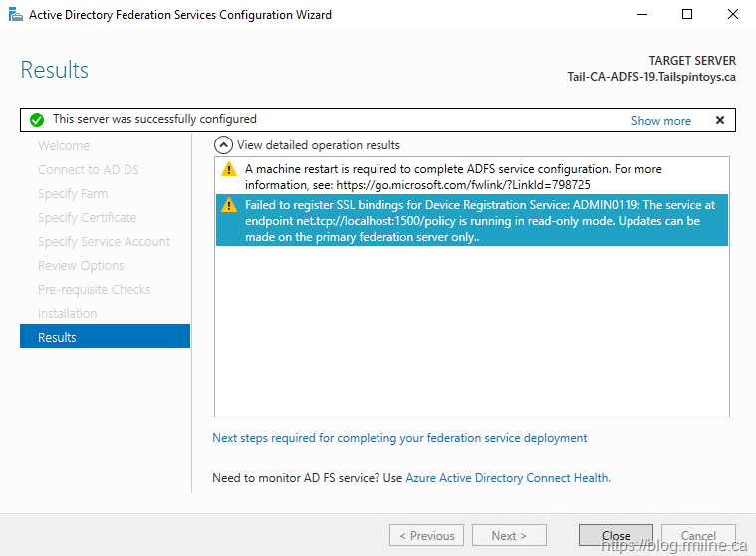Select the Specify Farm step
Viewport: 756px width, 556px height.
point(73,194)
